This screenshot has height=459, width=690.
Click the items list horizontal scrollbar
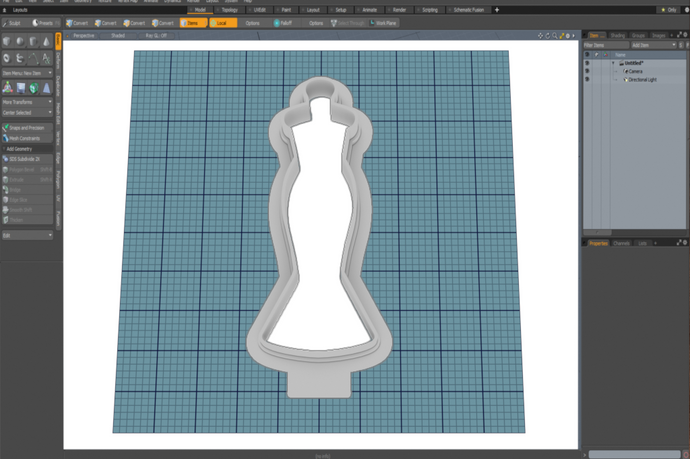598,232
